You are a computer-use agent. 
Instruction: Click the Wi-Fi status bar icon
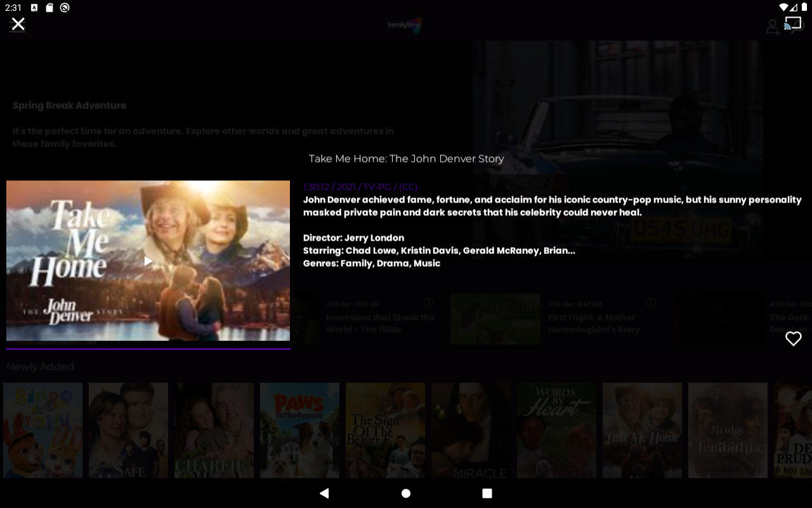[x=784, y=8]
